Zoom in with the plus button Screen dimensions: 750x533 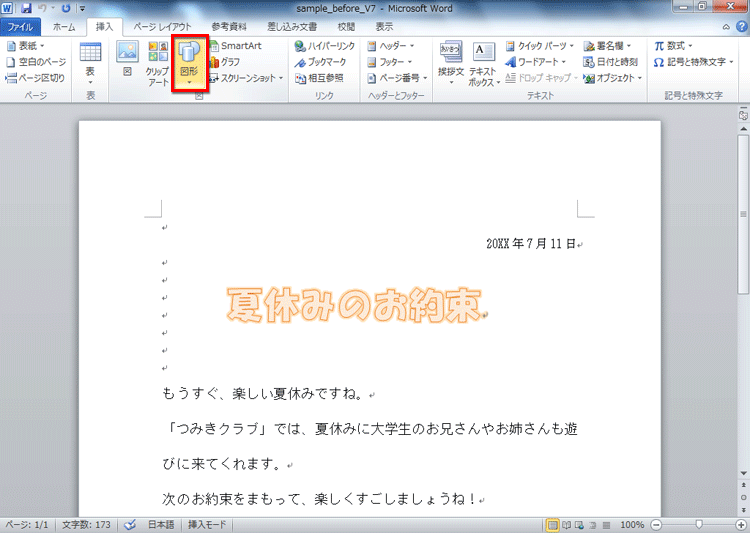pyautogui.click(x=741, y=525)
